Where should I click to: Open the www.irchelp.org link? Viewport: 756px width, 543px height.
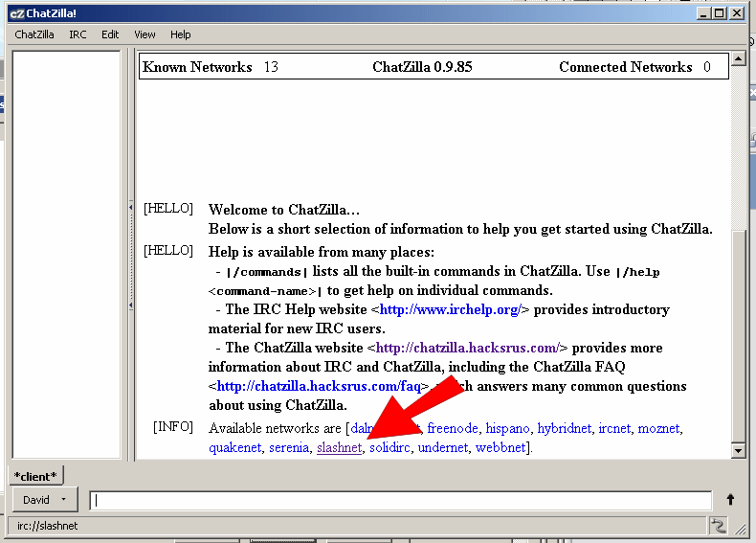(x=450, y=309)
